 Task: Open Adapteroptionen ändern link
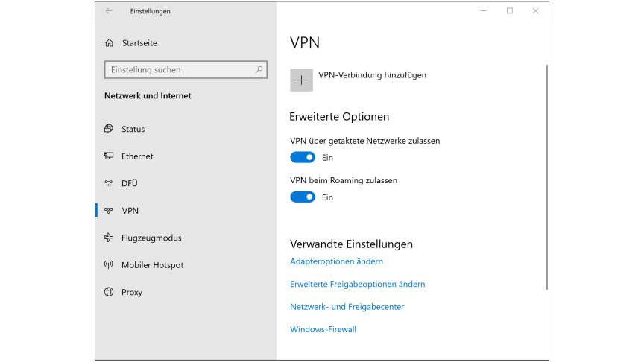pyautogui.click(x=336, y=261)
